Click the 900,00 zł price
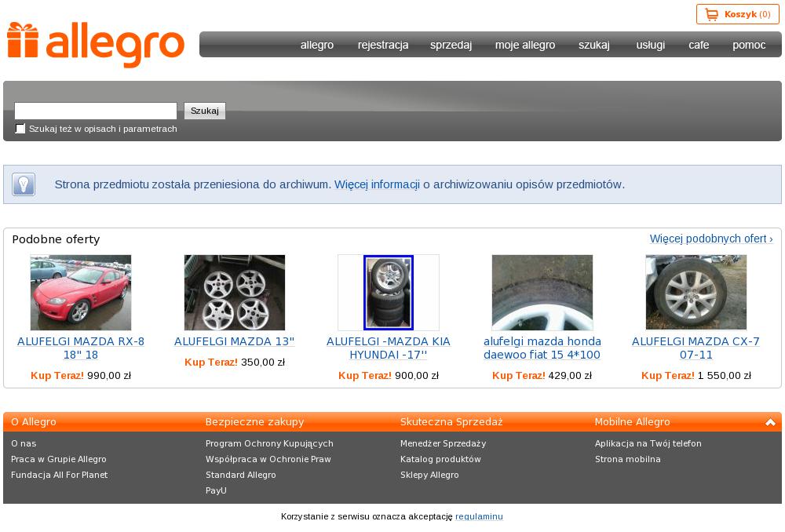Image resolution: width=785 pixels, height=532 pixels. pos(417,375)
